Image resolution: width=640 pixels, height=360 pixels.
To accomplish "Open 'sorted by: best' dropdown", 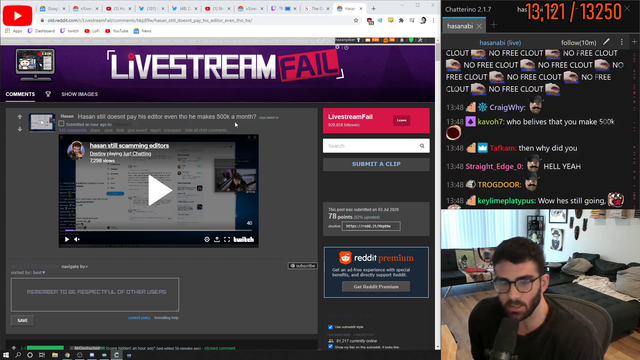I will (28, 272).
